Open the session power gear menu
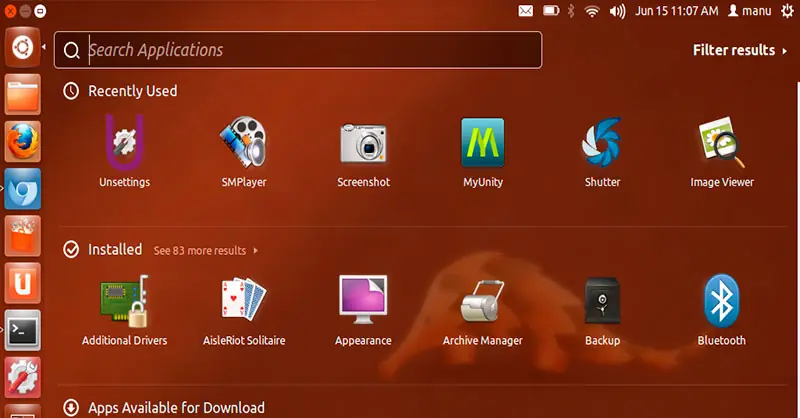Screen dimensions: 800x418 pyautogui.click(x=787, y=11)
